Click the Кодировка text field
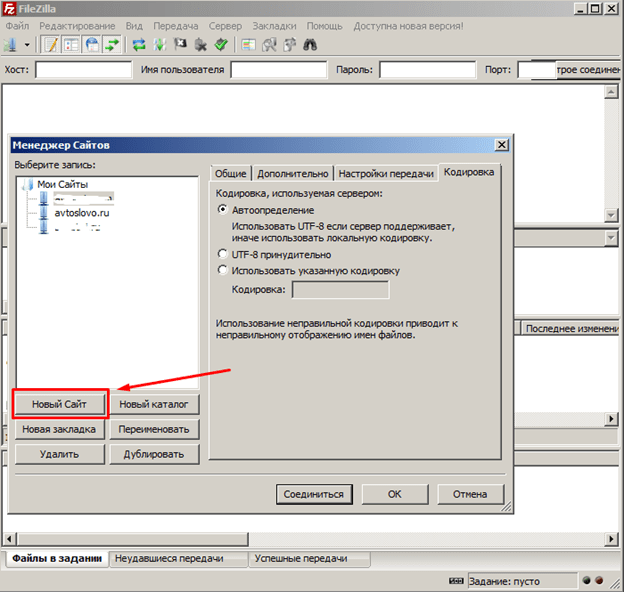This screenshot has height=592, width=624. 341,290
